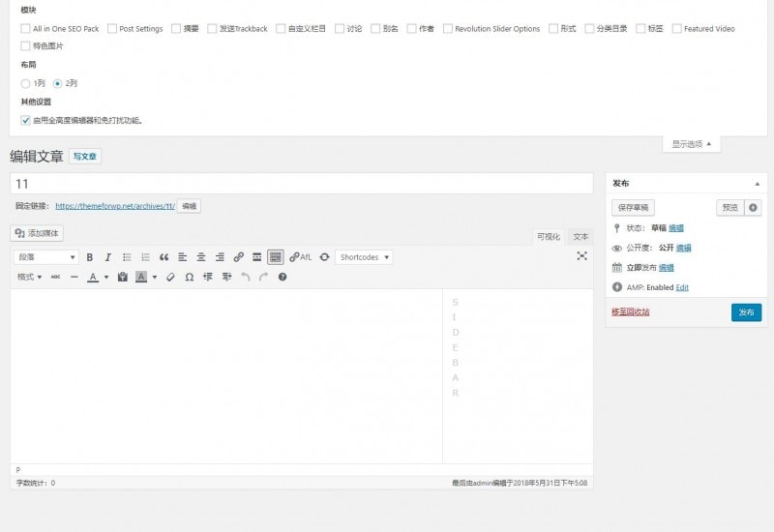
Task: Enable the All in One SEO Pack checkbox
Action: pos(25,29)
